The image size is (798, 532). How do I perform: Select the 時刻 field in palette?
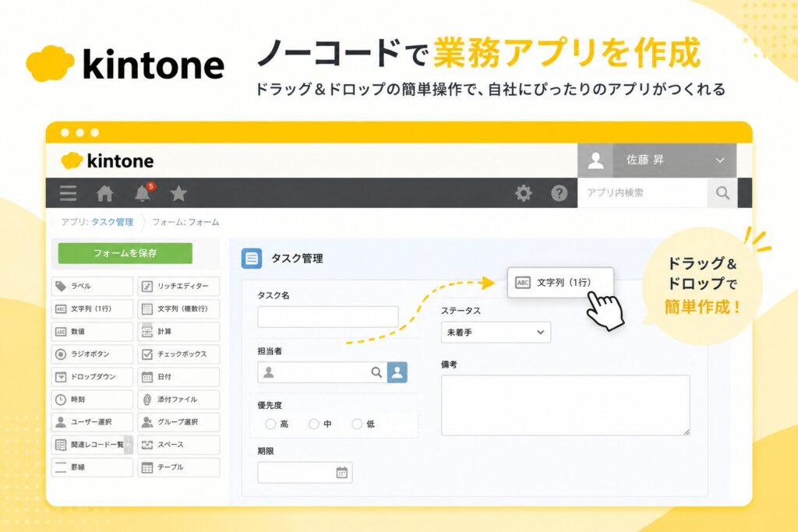[x=92, y=400]
